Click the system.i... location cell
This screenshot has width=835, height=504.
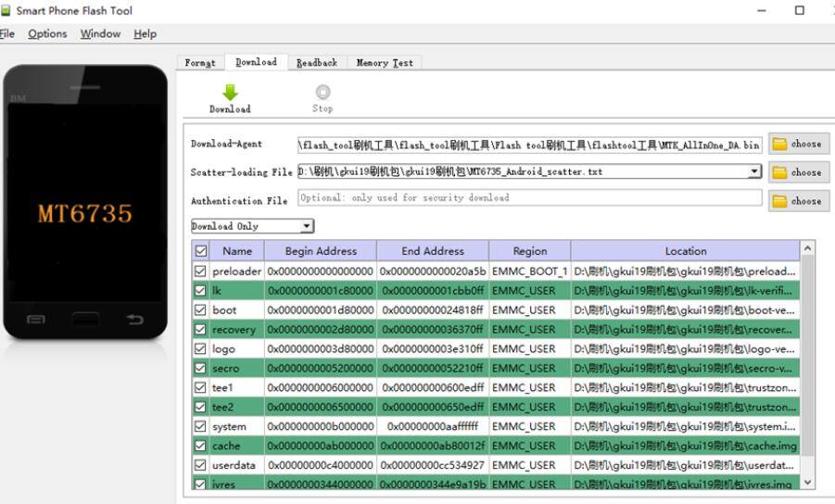tap(686, 426)
